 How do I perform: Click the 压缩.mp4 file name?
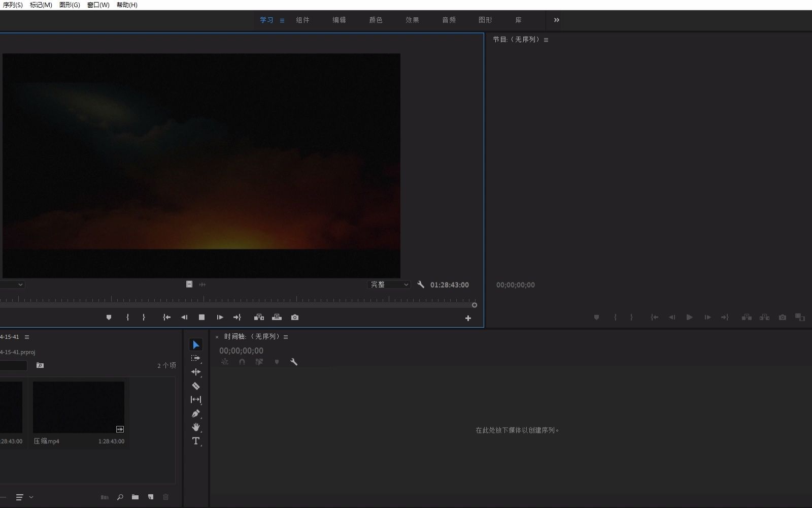(47, 441)
